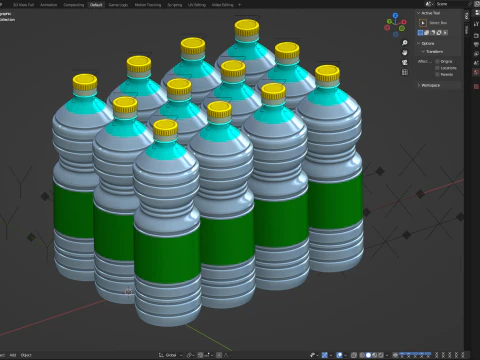Enable the Origins checkbox
This screenshot has height=360, width=480.
pyautogui.click(x=437, y=61)
